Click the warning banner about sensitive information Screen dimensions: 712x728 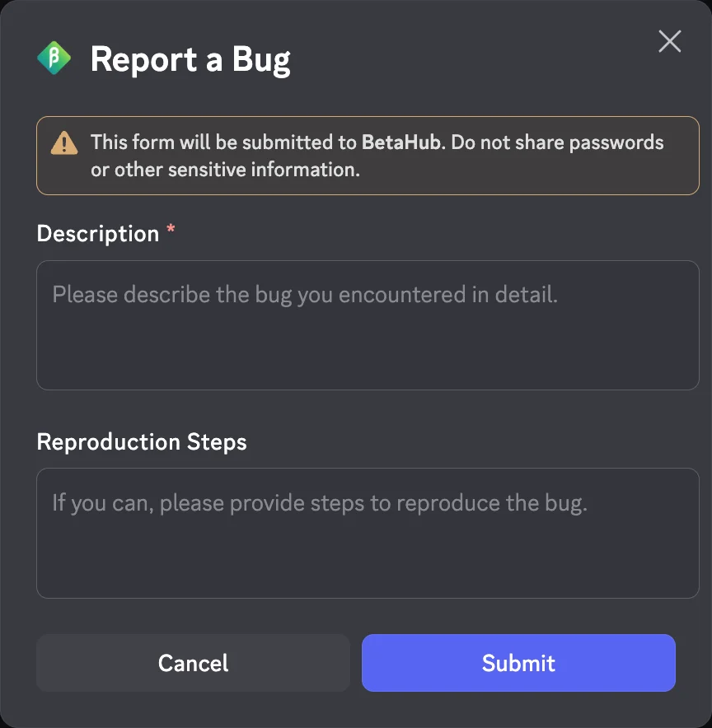click(367, 155)
